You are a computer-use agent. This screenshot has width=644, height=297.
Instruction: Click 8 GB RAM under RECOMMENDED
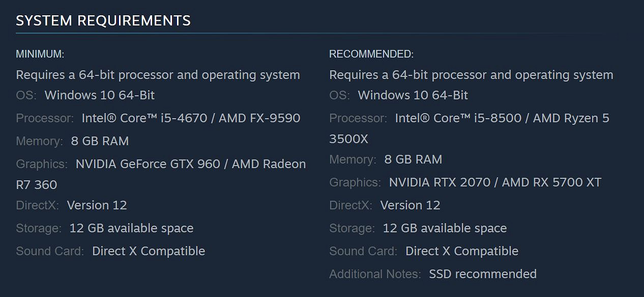413,159
